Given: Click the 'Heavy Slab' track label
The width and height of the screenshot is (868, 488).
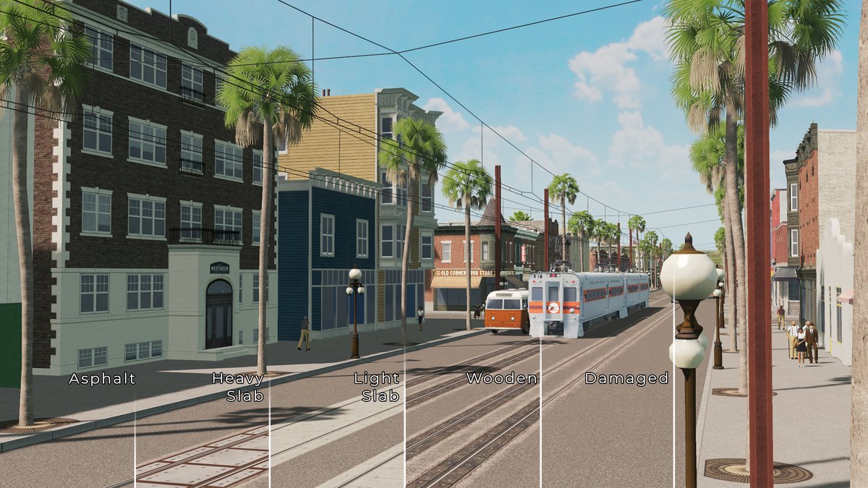Looking at the screenshot, I should click(x=238, y=387).
